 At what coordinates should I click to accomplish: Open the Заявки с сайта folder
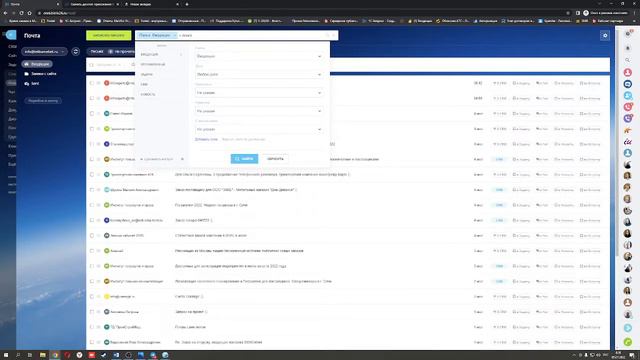pyautogui.click(x=40, y=74)
